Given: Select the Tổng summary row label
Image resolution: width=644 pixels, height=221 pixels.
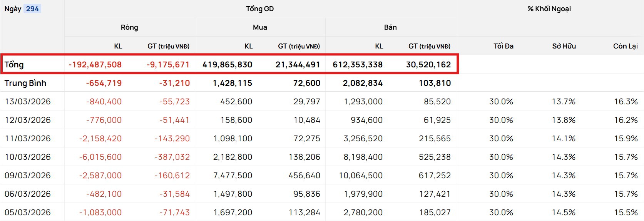Looking at the screenshot, I should pos(14,65).
